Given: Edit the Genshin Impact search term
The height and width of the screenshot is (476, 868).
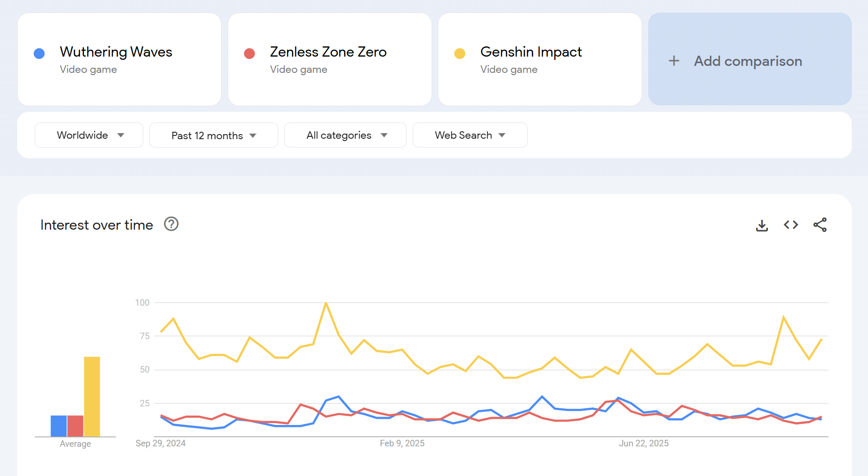Looking at the screenshot, I should point(530,52).
